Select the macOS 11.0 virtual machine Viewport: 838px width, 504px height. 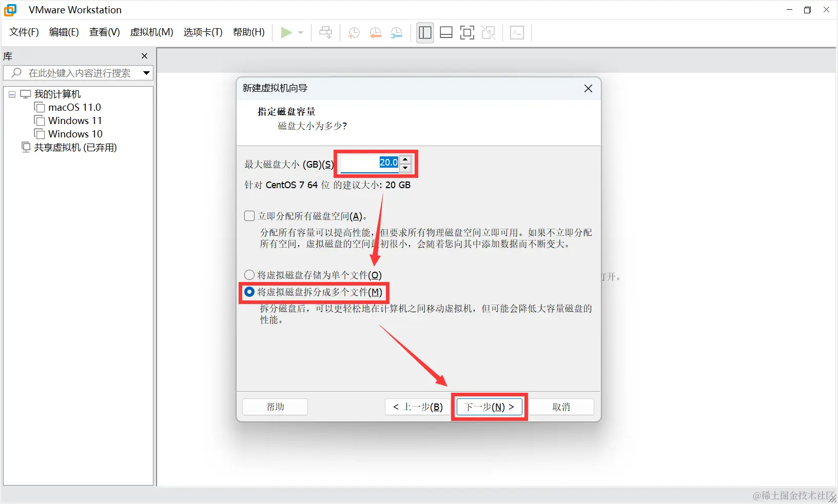point(74,107)
